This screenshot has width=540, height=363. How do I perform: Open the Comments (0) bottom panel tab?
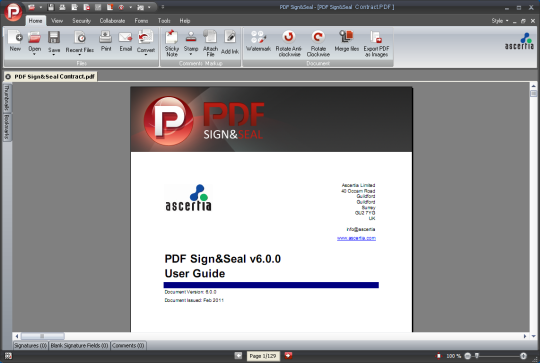128,345
